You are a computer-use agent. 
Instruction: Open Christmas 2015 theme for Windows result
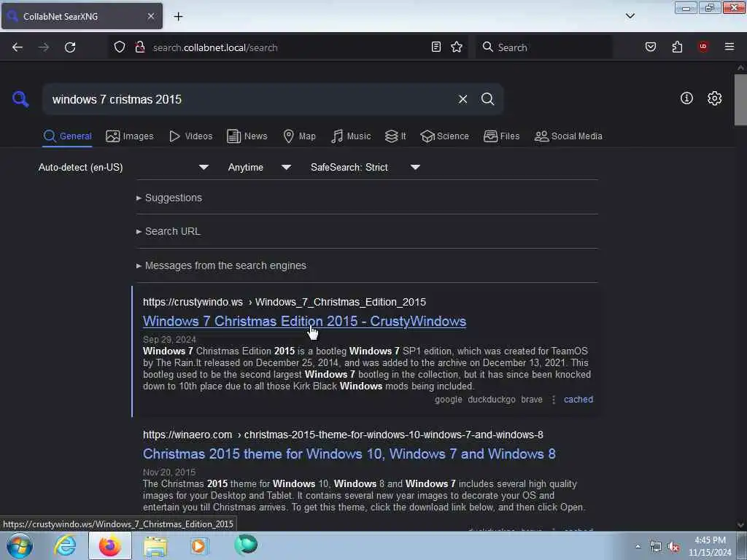[x=349, y=454]
